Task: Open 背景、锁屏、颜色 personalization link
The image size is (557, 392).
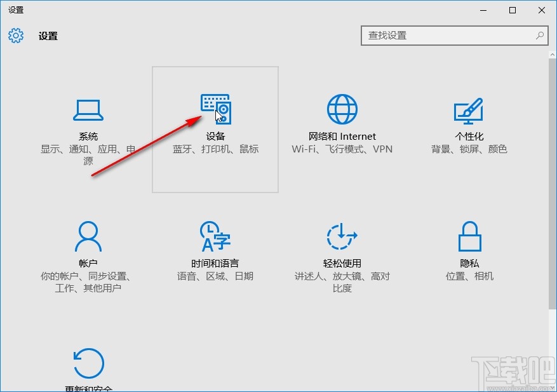Action: (x=469, y=149)
